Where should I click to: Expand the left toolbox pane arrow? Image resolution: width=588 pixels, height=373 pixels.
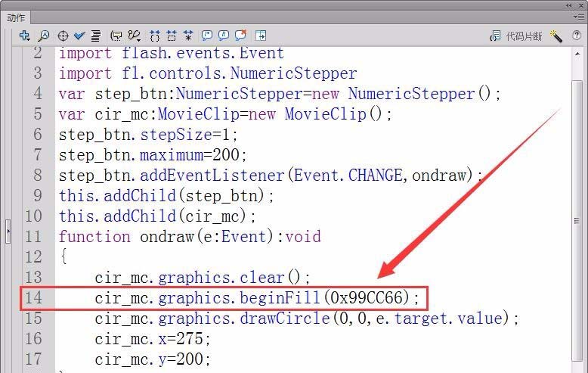pyautogui.click(x=8, y=232)
